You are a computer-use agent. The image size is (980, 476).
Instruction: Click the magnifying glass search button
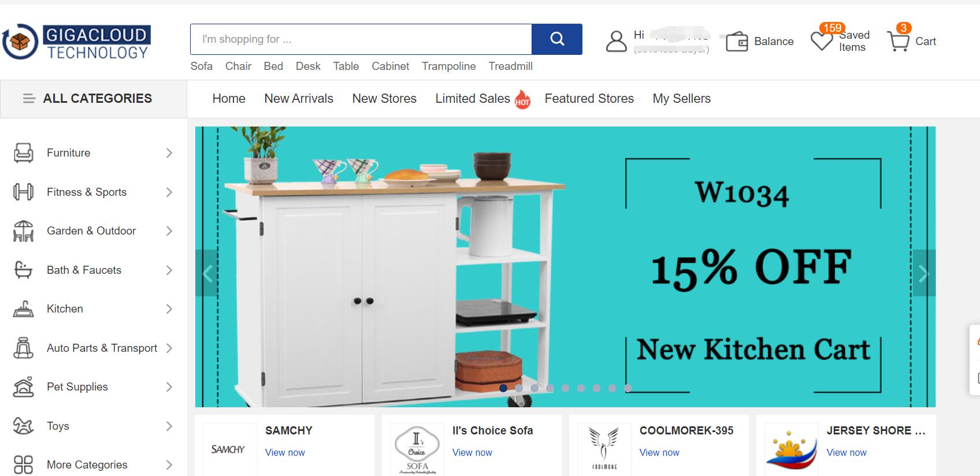coord(557,39)
